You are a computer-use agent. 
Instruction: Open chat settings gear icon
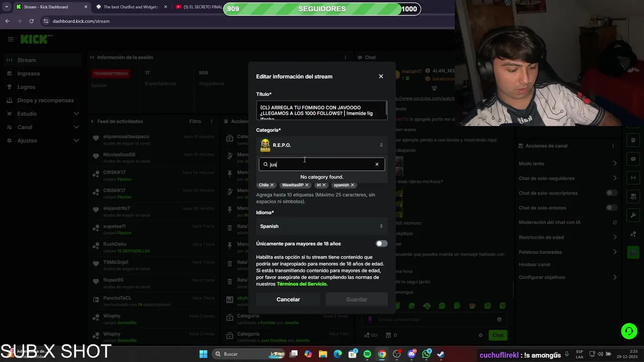tap(480, 335)
